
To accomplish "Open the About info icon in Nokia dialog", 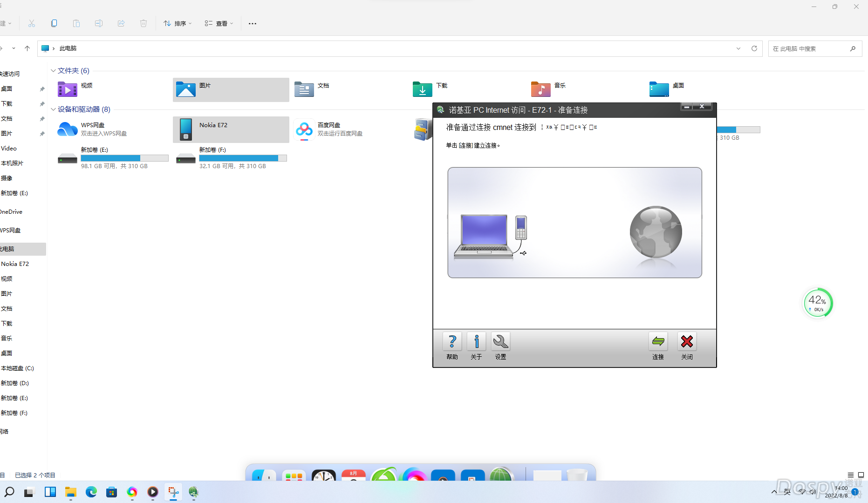I will (476, 341).
